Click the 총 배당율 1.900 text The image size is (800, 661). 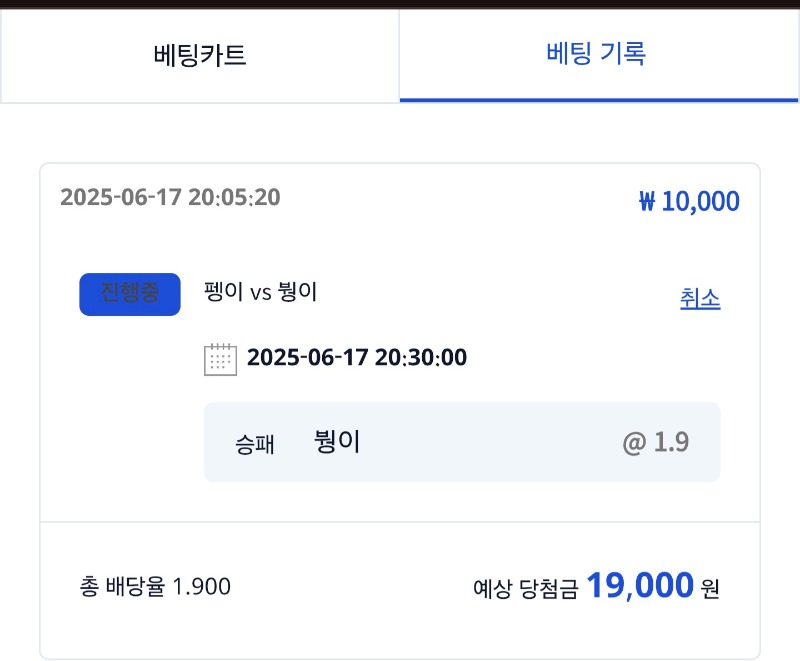point(155,587)
